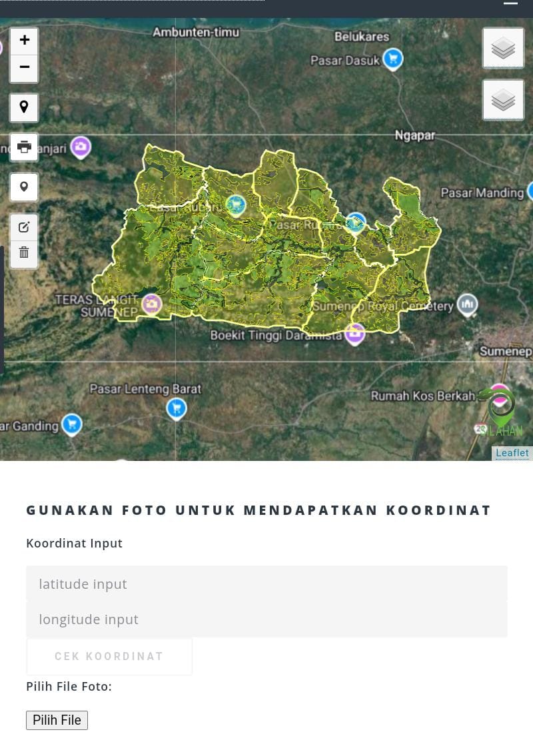Print the map with printer icon

[24, 147]
